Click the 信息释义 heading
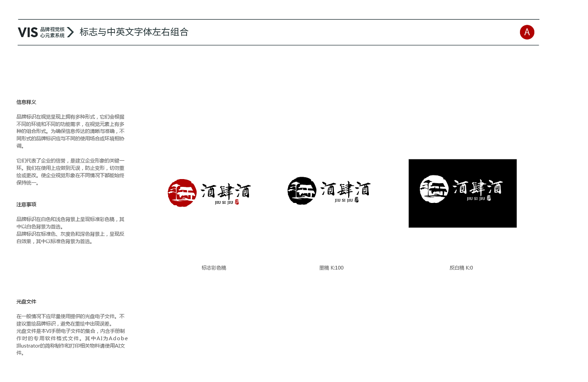Screen dimensions: 588x382 point(26,102)
